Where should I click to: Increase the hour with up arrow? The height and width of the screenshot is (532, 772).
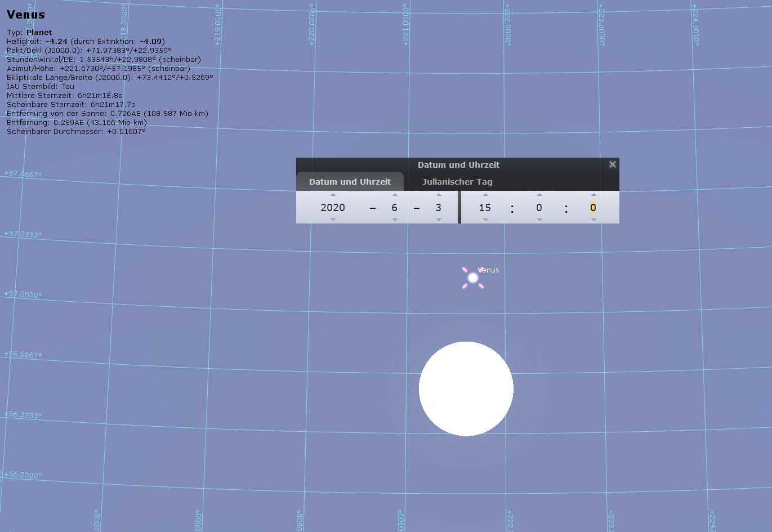[485, 195]
